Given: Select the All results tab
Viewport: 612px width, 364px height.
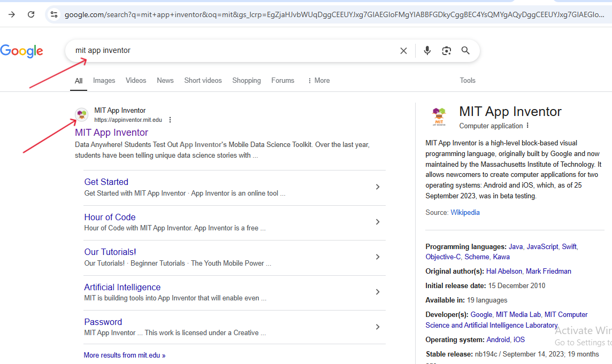Looking at the screenshot, I should (79, 81).
